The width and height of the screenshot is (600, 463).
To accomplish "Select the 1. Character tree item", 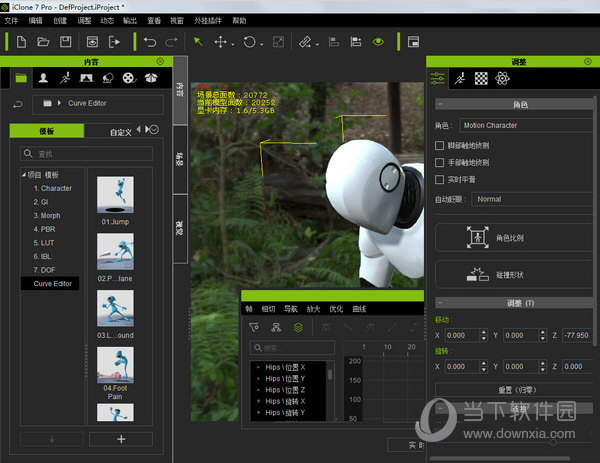I will (52, 188).
